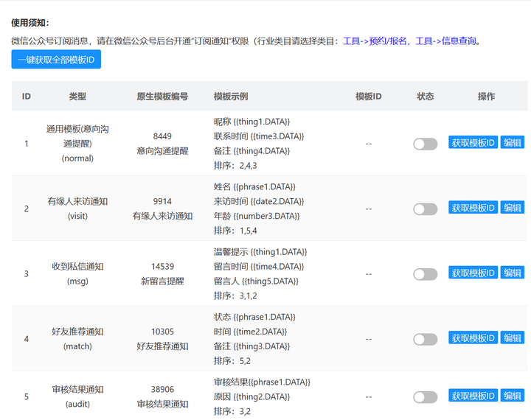Open the 工具->信息查询 link
Screen dimensions: 531x420
445,41
